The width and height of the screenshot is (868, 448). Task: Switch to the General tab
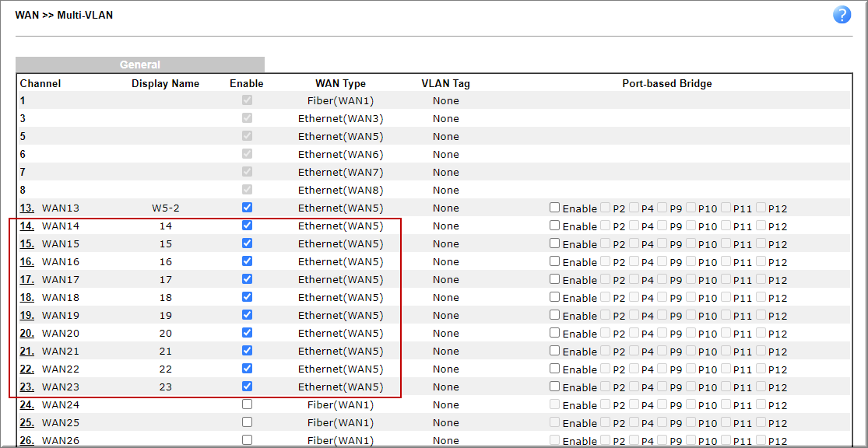point(140,65)
